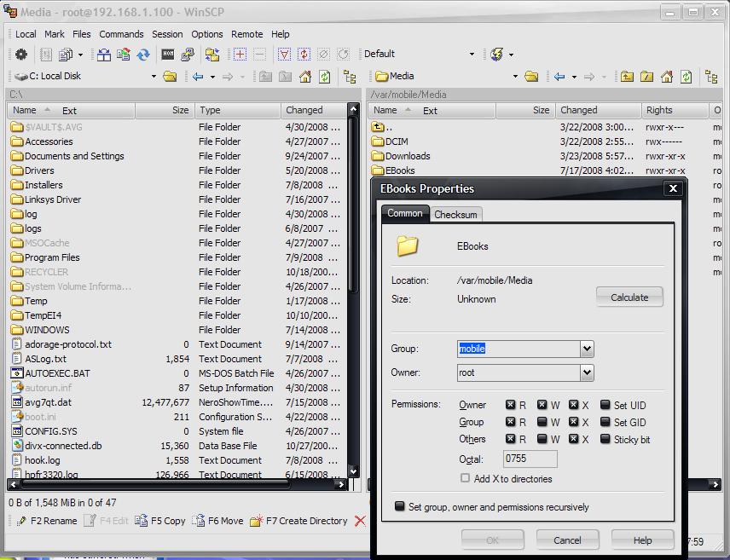Open the local back-history dropdown arrow

pyautogui.click(x=212, y=77)
